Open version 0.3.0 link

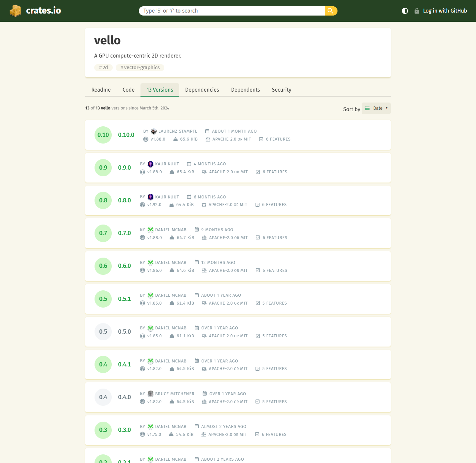pos(125,430)
